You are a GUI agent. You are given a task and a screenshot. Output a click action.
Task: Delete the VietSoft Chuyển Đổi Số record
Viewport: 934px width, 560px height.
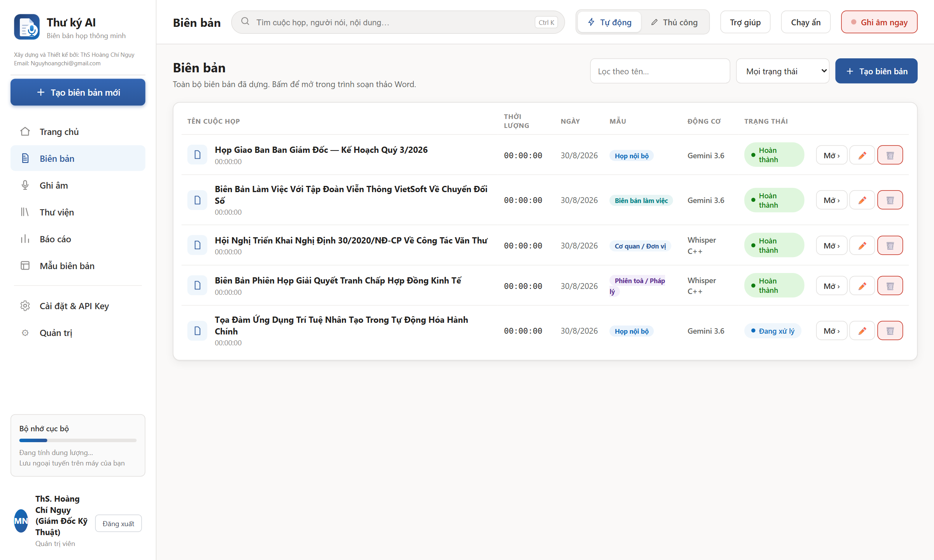[890, 200]
